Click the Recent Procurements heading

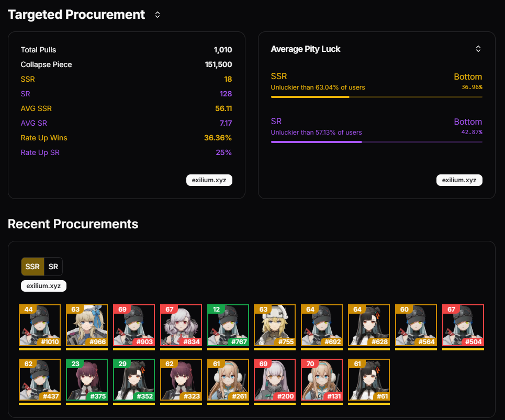(x=73, y=224)
